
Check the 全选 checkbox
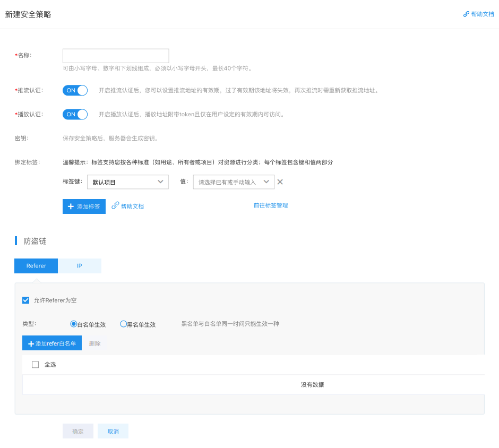click(x=36, y=365)
